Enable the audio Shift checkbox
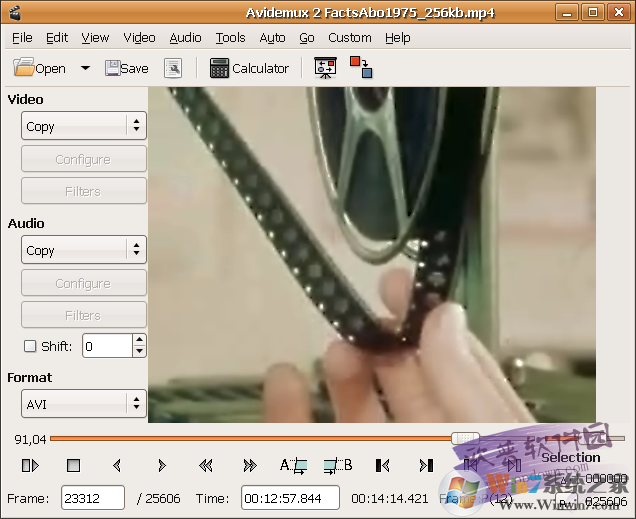 (30, 346)
